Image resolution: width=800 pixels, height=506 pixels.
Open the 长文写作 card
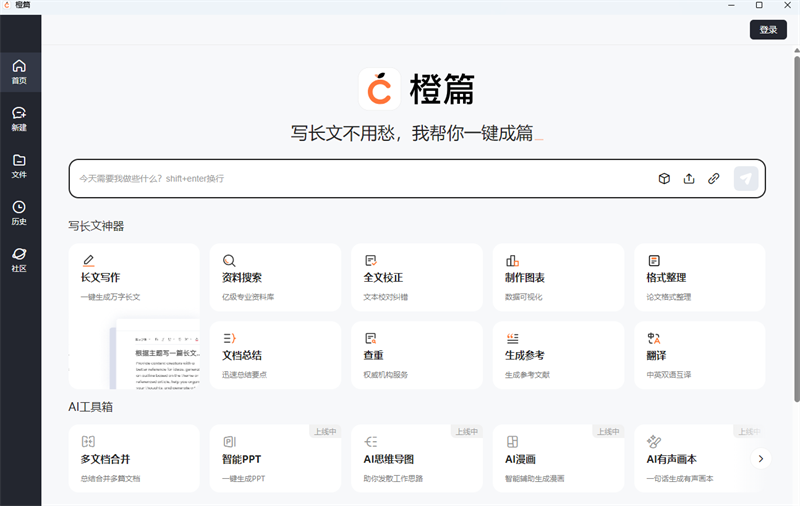click(134, 316)
